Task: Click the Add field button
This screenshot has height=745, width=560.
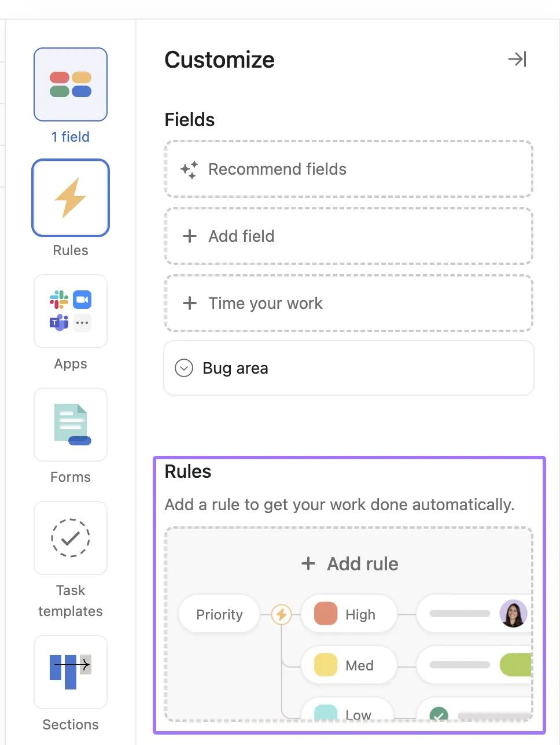Action: (x=348, y=236)
